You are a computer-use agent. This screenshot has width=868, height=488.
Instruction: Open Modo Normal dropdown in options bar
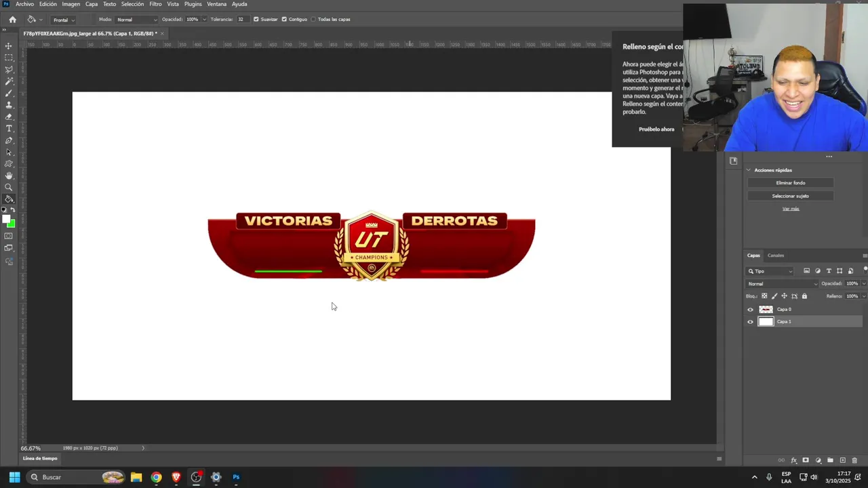(x=137, y=20)
